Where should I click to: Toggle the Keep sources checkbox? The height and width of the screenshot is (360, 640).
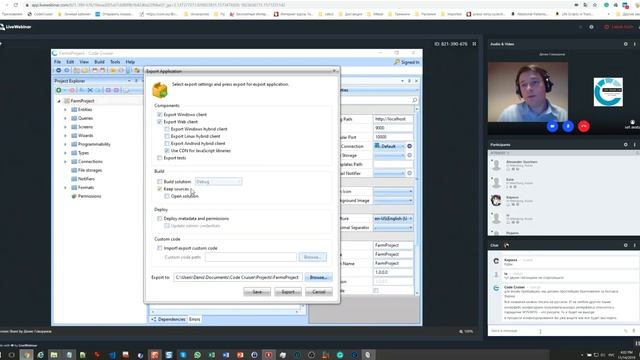pyautogui.click(x=160, y=189)
